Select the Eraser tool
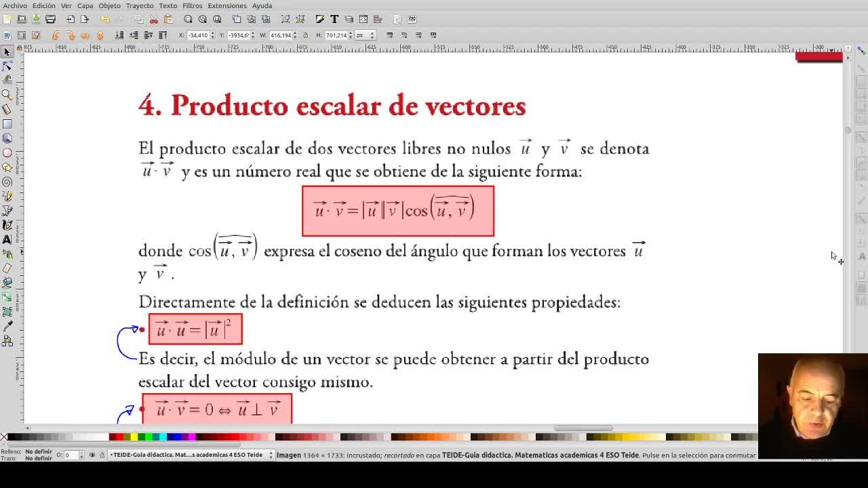 (7, 268)
